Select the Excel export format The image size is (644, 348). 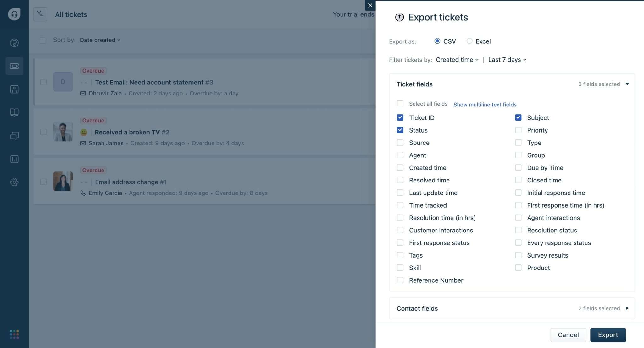click(469, 41)
